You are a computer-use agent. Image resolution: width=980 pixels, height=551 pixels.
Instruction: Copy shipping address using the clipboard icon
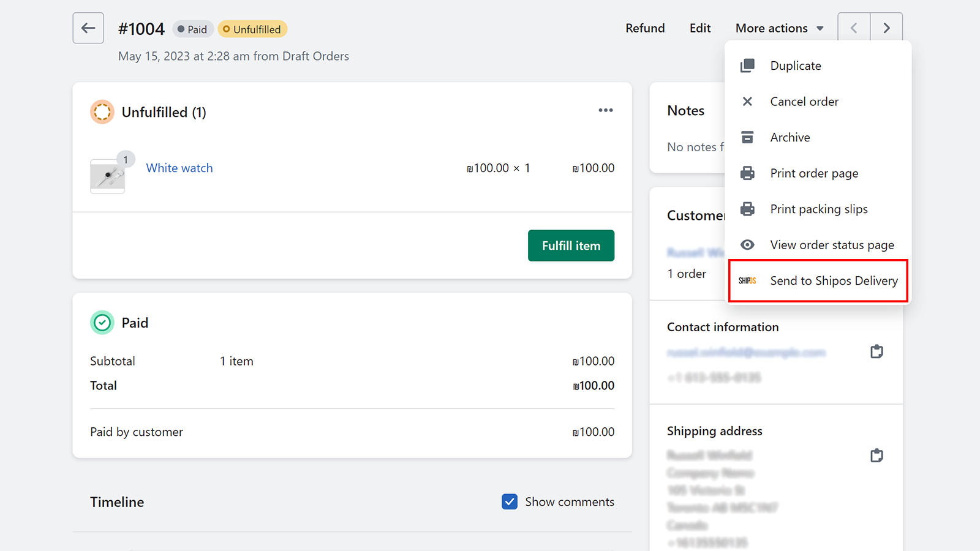(x=876, y=455)
